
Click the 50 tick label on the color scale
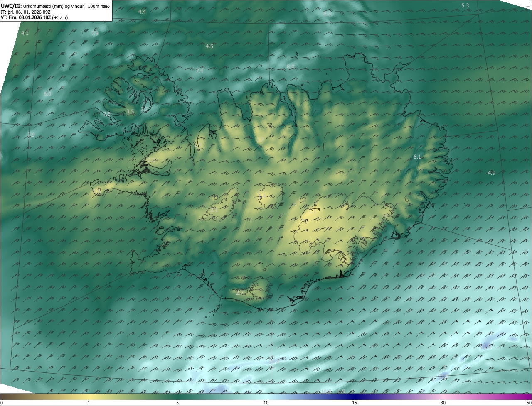pyautogui.click(x=529, y=403)
